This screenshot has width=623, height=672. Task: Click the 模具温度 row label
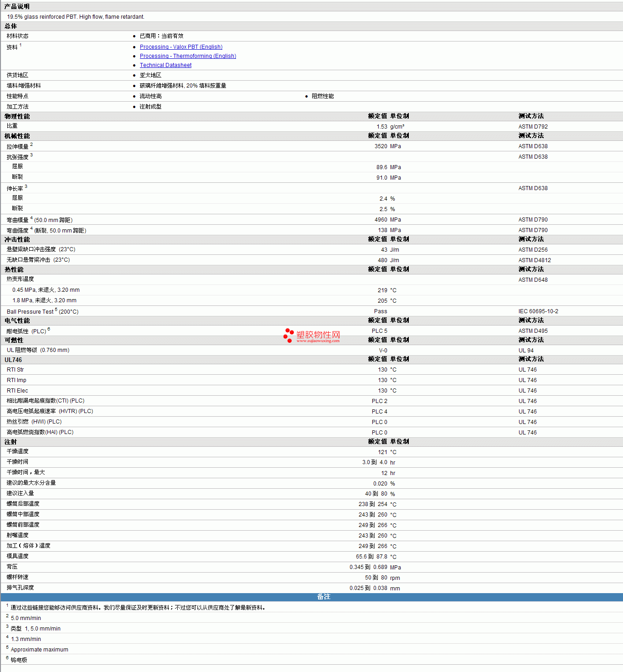[17, 556]
